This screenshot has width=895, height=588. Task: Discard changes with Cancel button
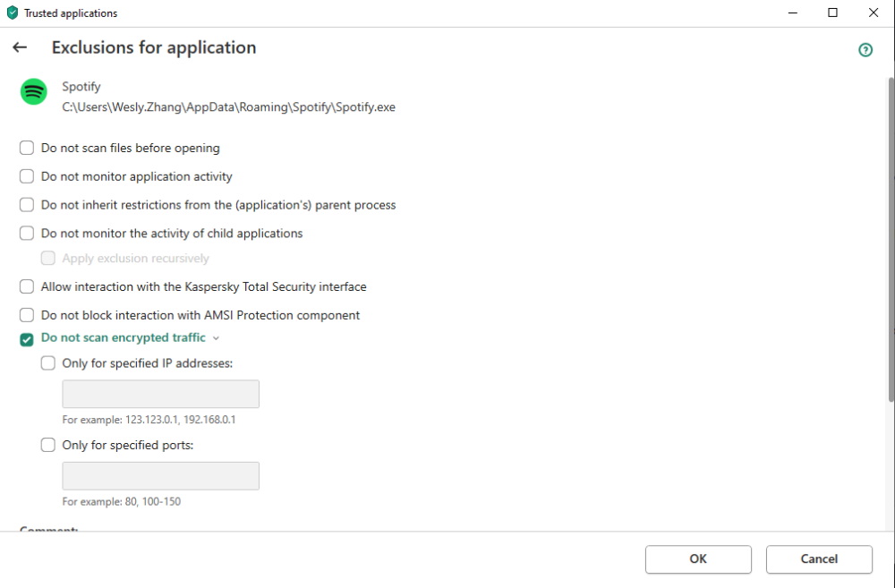tap(819, 558)
